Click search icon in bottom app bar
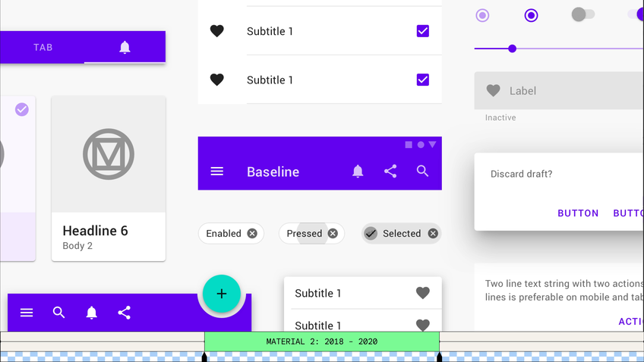This screenshot has height=362, width=644. (x=58, y=313)
